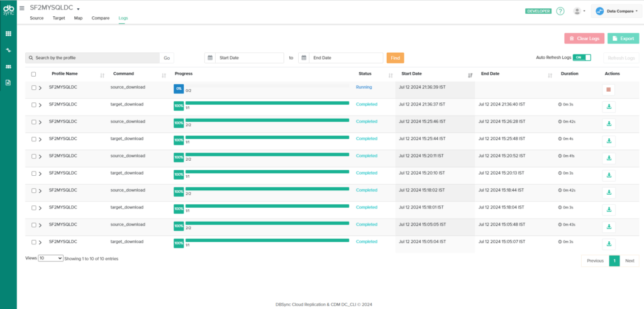Check the row started 21:36:37 IST
The width and height of the screenshot is (644, 309).
coord(34,105)
